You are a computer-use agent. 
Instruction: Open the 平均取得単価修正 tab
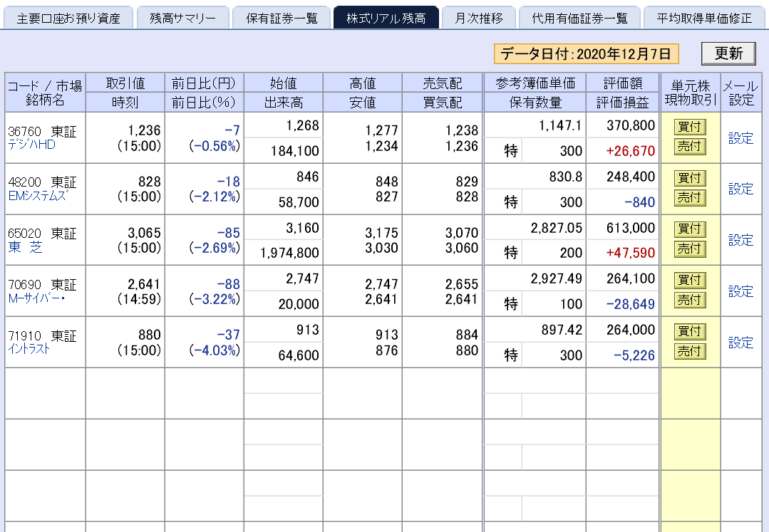706,15
